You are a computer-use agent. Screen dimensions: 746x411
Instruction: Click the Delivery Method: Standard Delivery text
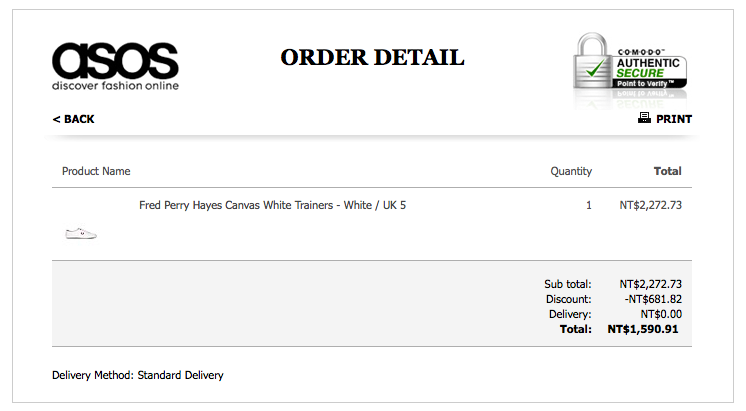pyautogui.click(x=138, y=375)
